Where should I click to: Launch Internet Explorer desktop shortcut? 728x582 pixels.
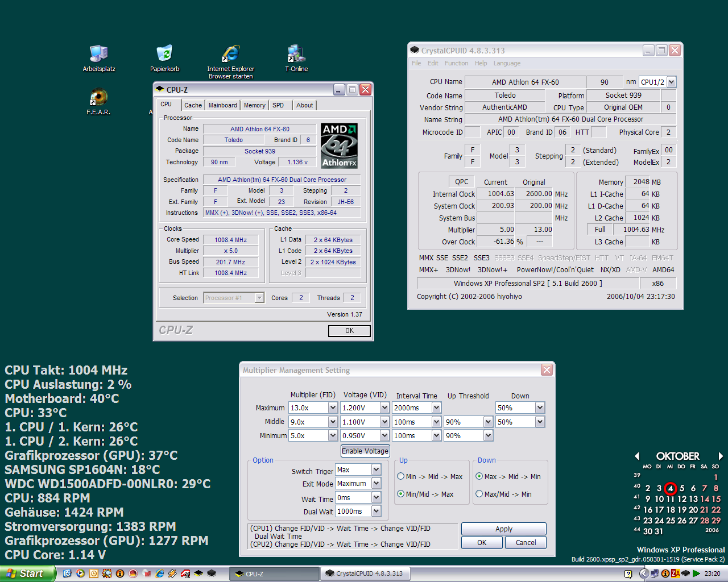pyautogui.click(x=230, y=61)
